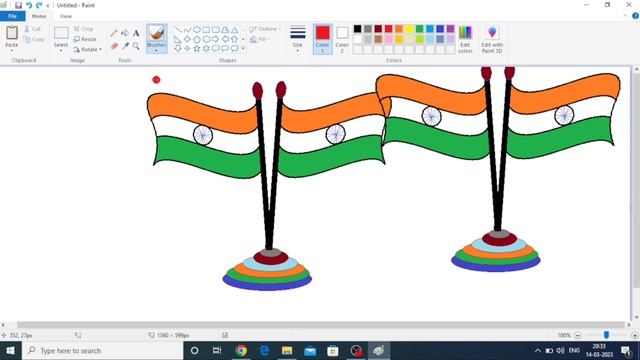Open Google Chrome from taskbar
640x360 pixels.
point(241,351)
